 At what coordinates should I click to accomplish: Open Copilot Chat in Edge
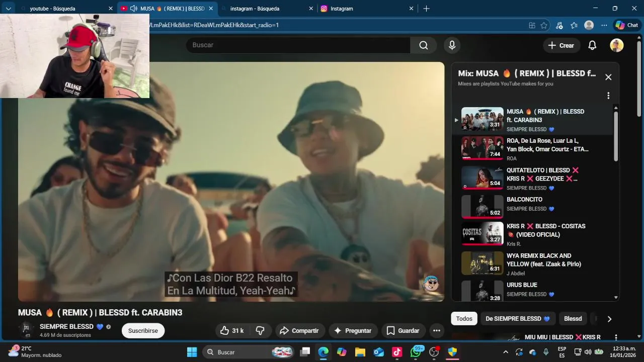click(626, 25)
